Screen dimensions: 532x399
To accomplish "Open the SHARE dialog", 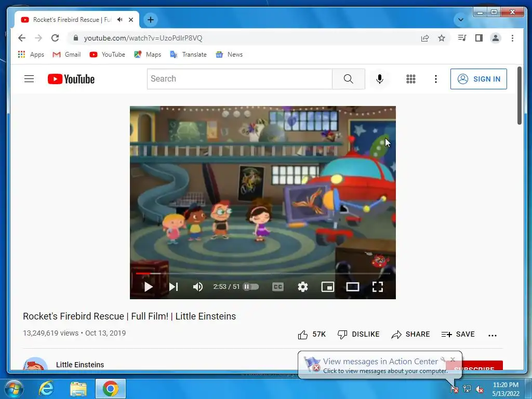I will coord(410,335).
